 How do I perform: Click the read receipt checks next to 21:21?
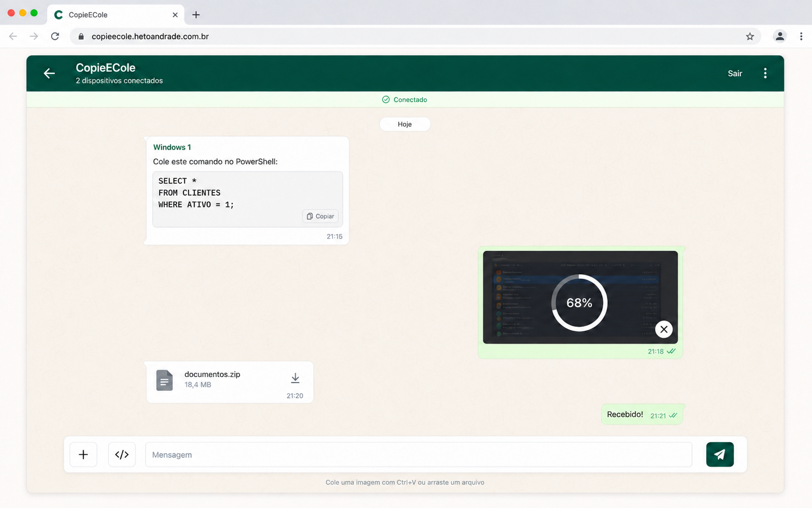[673, 415]
